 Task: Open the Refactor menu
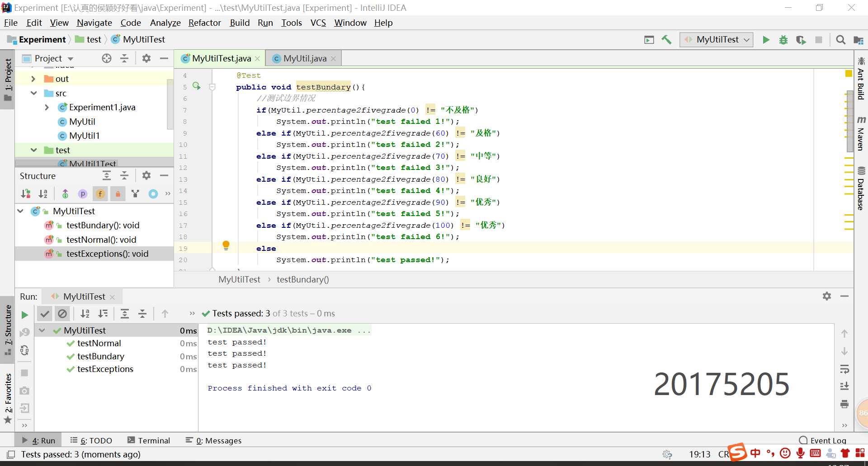point(204,23)
